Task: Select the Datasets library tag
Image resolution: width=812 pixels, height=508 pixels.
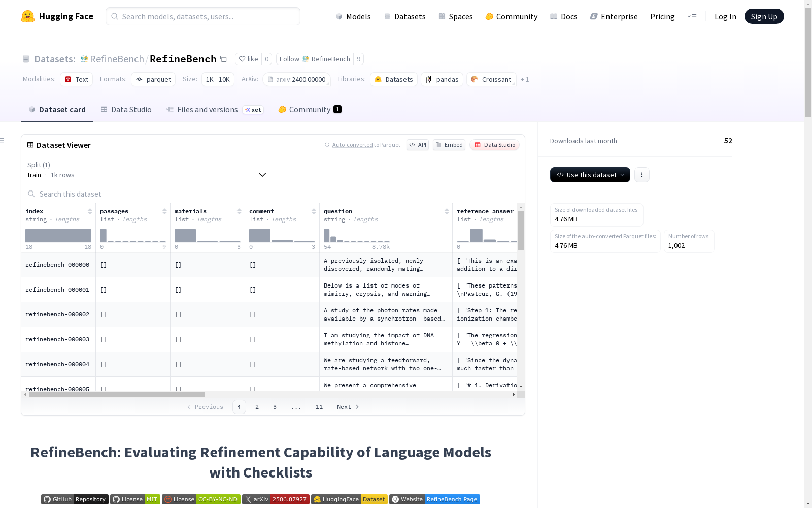Action: [x=394, y=79]
